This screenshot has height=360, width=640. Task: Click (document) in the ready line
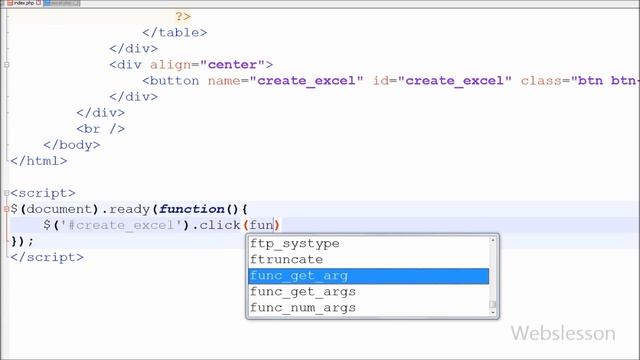point(60,209)
